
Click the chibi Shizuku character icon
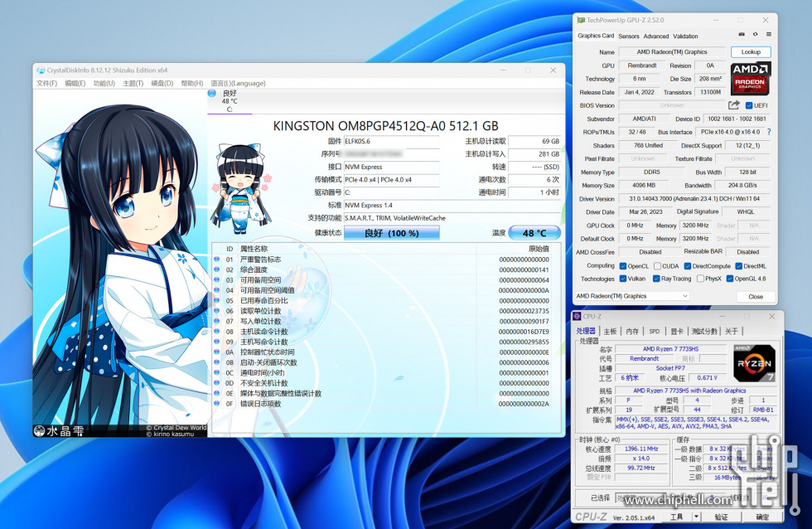coord(241,189)
